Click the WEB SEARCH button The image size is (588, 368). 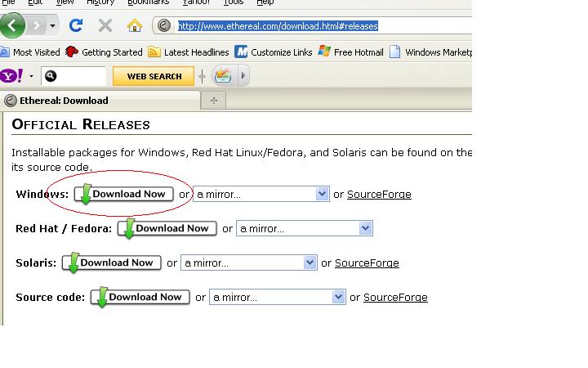pos(154,76)
